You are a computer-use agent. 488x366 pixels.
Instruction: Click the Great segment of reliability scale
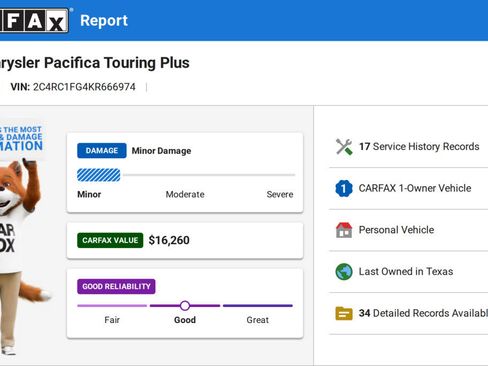pyautogui.click(x=258, y=306)
